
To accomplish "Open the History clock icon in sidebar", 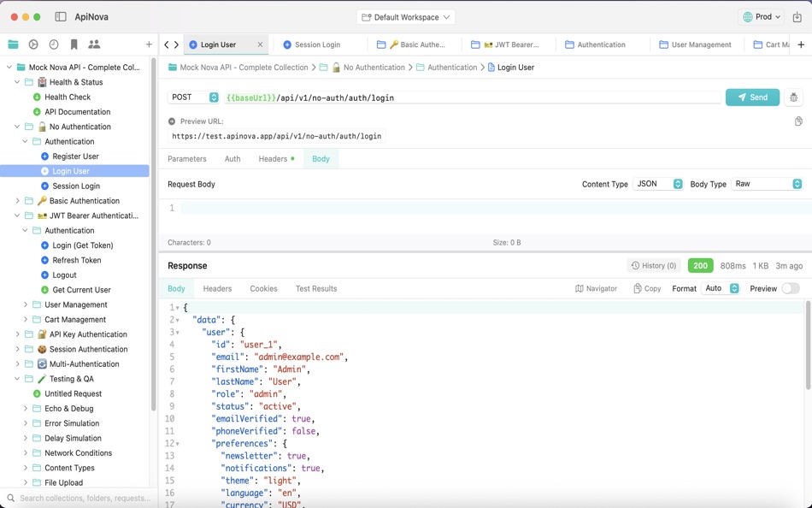I will pyautogui.click(x=53, y=44).
